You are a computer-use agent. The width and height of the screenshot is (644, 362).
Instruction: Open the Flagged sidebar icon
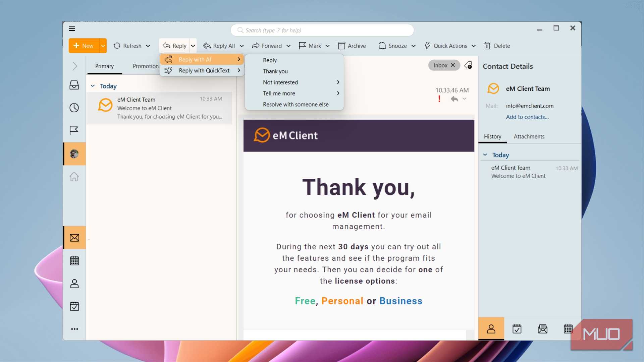(x=74, y=130)
